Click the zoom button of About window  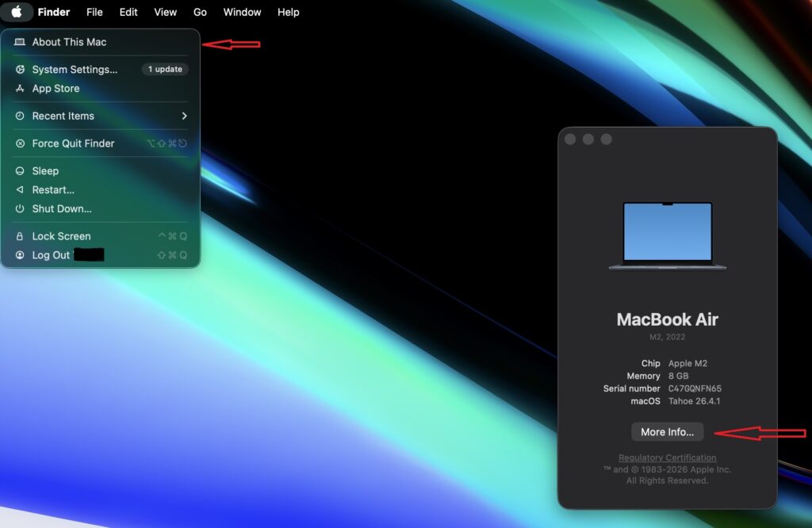point(607,140)
